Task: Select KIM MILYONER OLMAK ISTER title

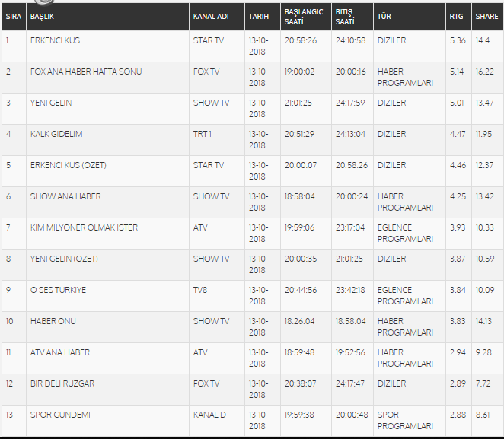Action: (84, 227)
